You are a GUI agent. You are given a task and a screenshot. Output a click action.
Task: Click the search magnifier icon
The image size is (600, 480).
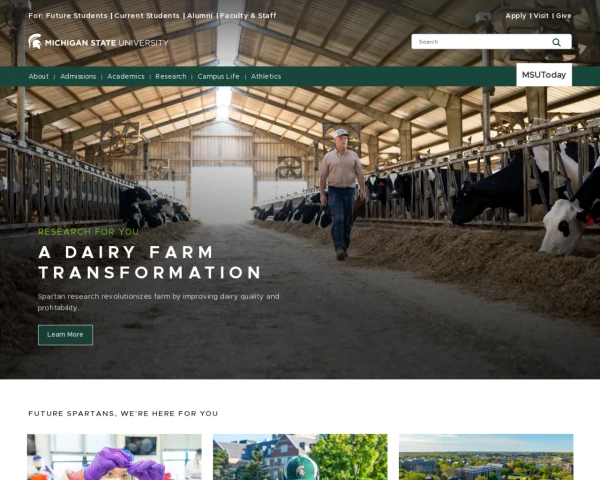556,42
